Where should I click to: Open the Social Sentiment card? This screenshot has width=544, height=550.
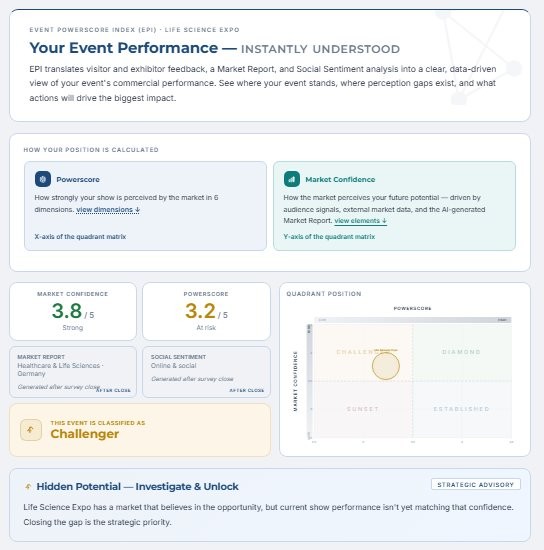pyautogui.click(x=206, y=372)
